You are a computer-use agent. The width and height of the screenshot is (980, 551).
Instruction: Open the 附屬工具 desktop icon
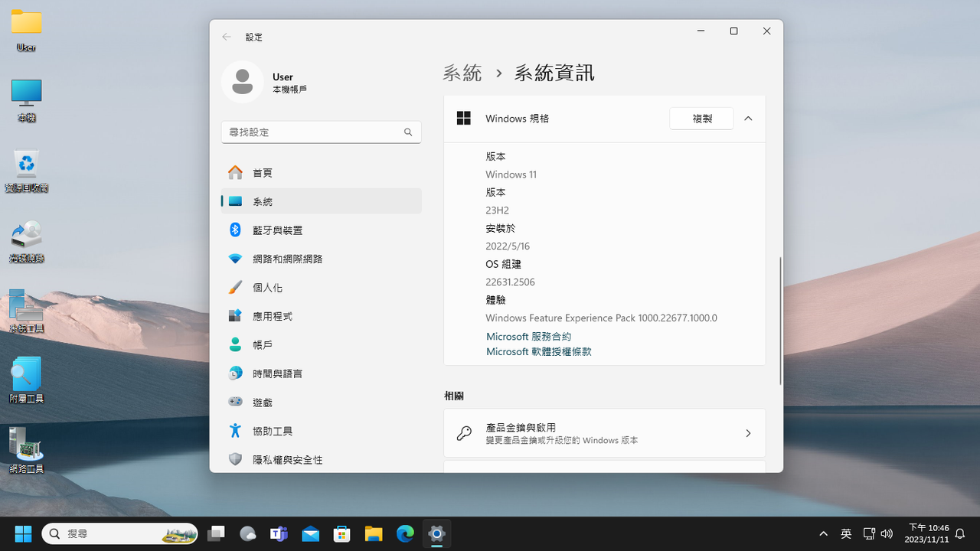tap(27, 381)
